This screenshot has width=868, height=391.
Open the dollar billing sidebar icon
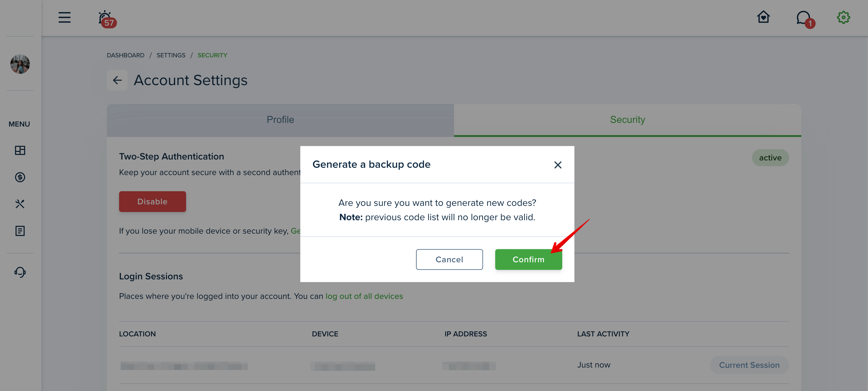tap(20, 177)
